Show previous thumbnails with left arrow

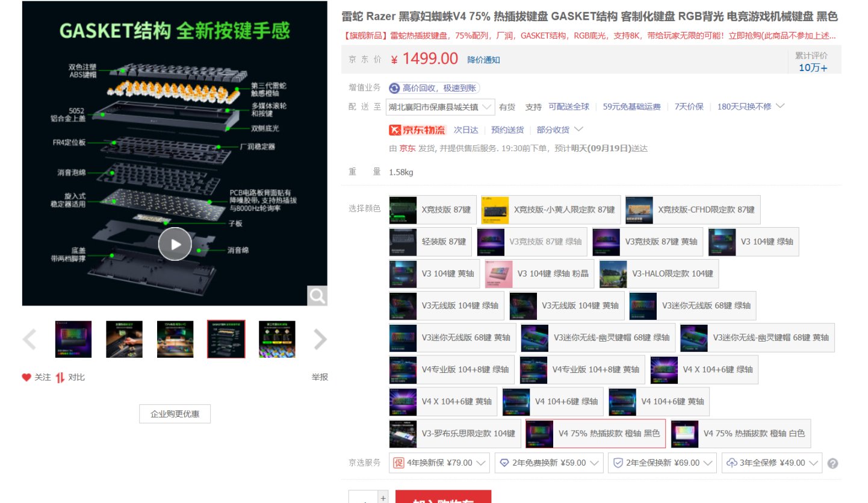click(x=29, y=340)
